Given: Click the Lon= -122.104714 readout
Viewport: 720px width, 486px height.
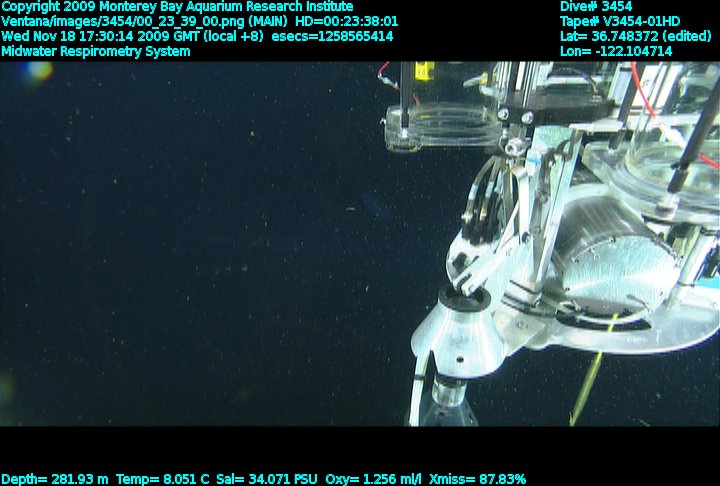Looking at the screenshot, I should pos(617,51).
